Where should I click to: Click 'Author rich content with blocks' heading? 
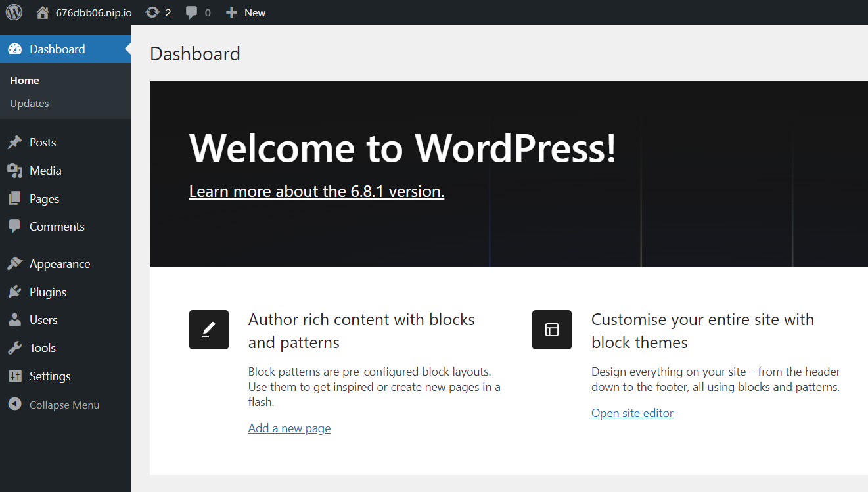click(x=361, y=331)
